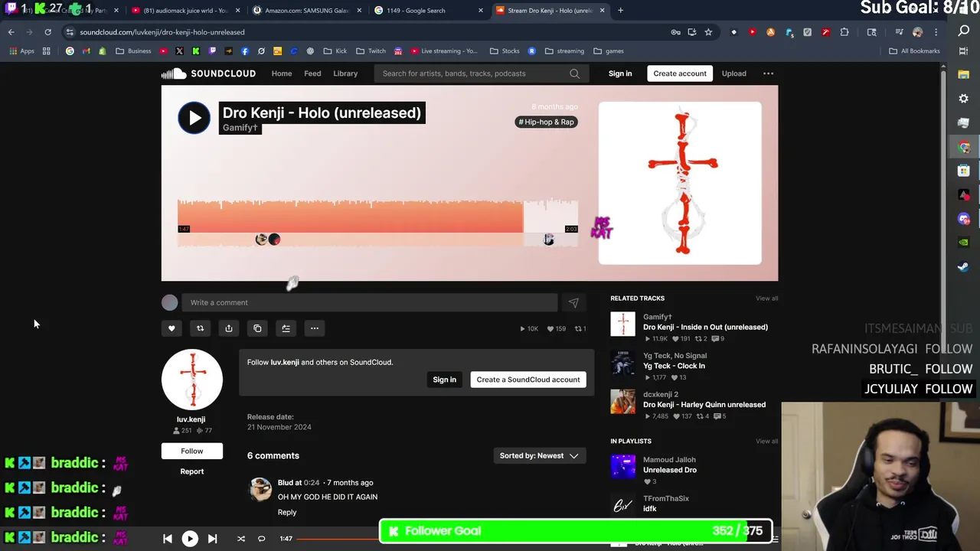Open Yg Teck - Clock In related track
Viewport: 980px width, 551px height.
click(674, 366)
